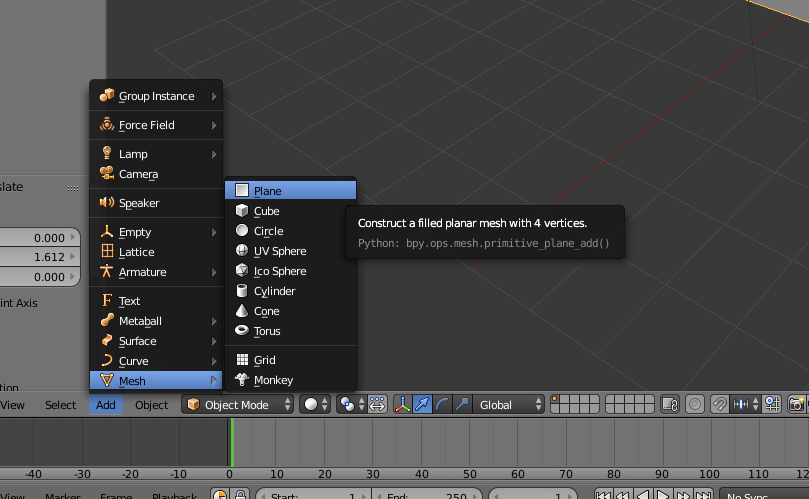Image resolution: width=809 pixels, height=499 pixels.
Task: Toggle proportional editing circle icon
Action: point(695,405)
